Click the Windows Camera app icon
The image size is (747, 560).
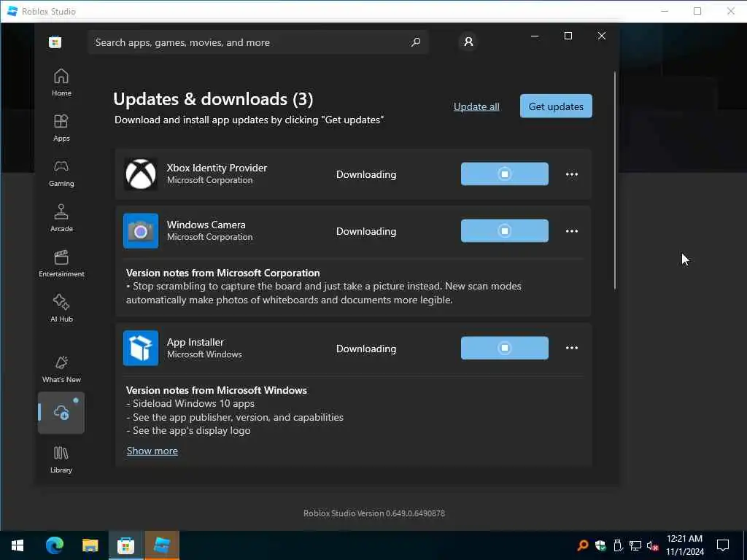[x=141, y=231]
